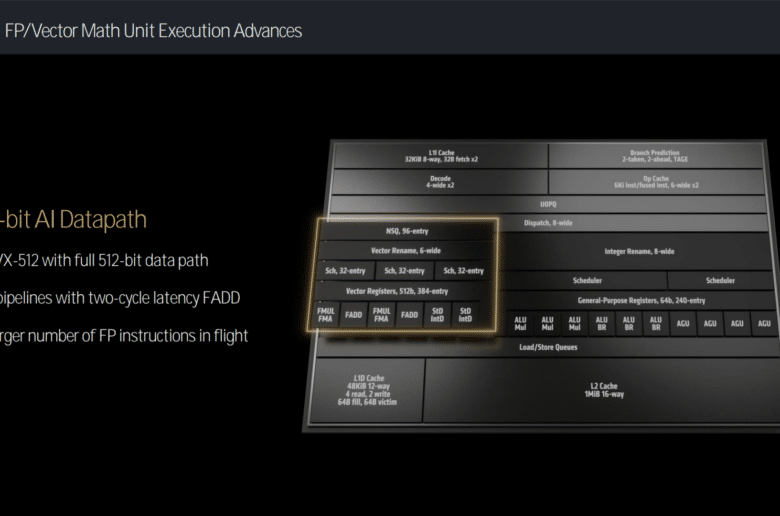Click the first "ALU BR" unit
This screenshot has height=516, width=780.
click(601, 323)
